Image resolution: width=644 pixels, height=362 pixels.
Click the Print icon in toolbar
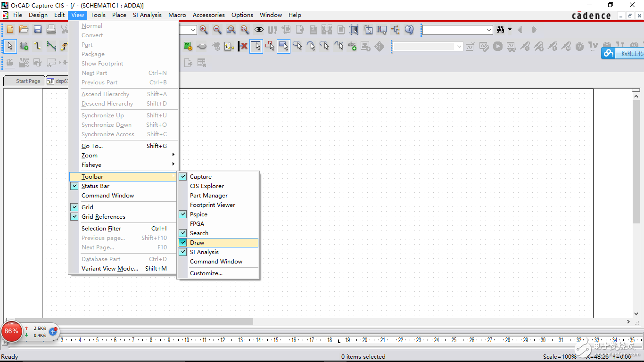(51, 30)
